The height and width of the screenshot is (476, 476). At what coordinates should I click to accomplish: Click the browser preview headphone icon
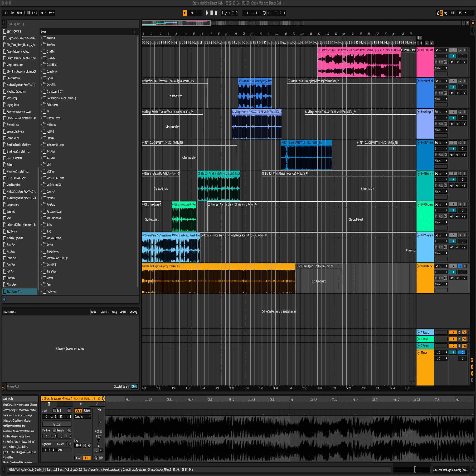[x=4, y=299]
